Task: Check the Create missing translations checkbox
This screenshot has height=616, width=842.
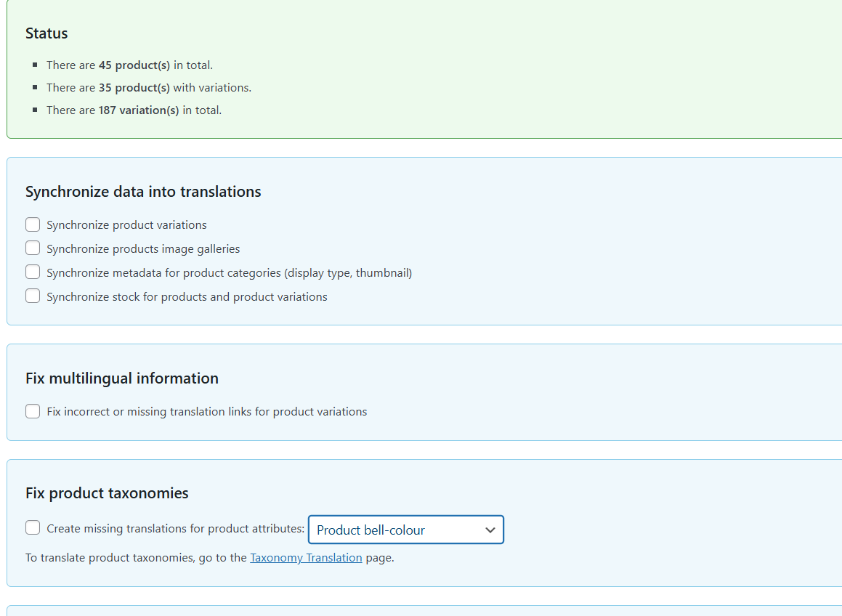Action: 33,528
